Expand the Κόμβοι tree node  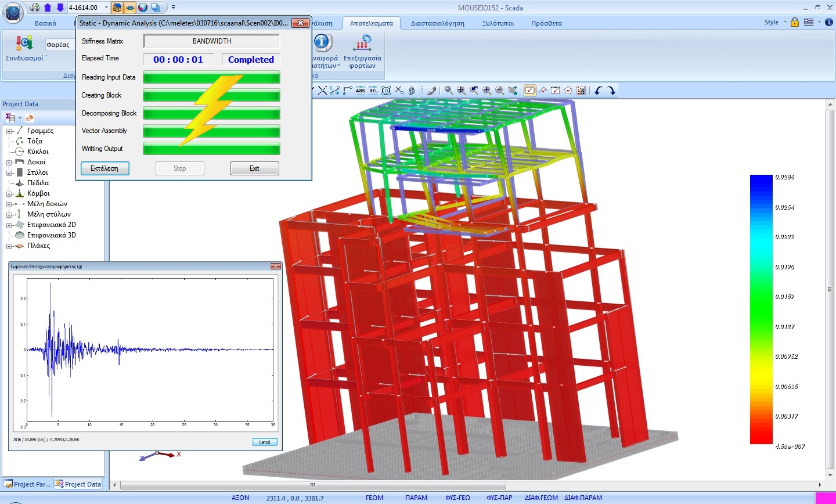click(9, 194)
